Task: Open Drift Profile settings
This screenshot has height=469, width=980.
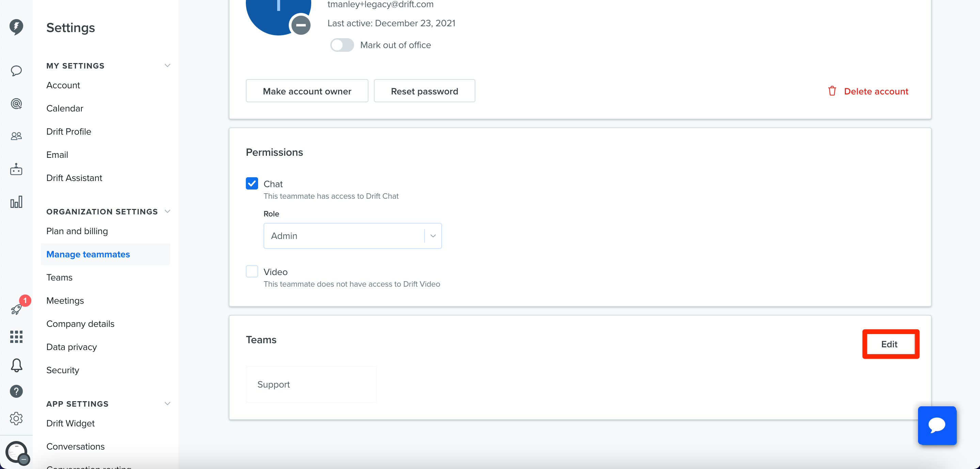Action: pos(69,132)
